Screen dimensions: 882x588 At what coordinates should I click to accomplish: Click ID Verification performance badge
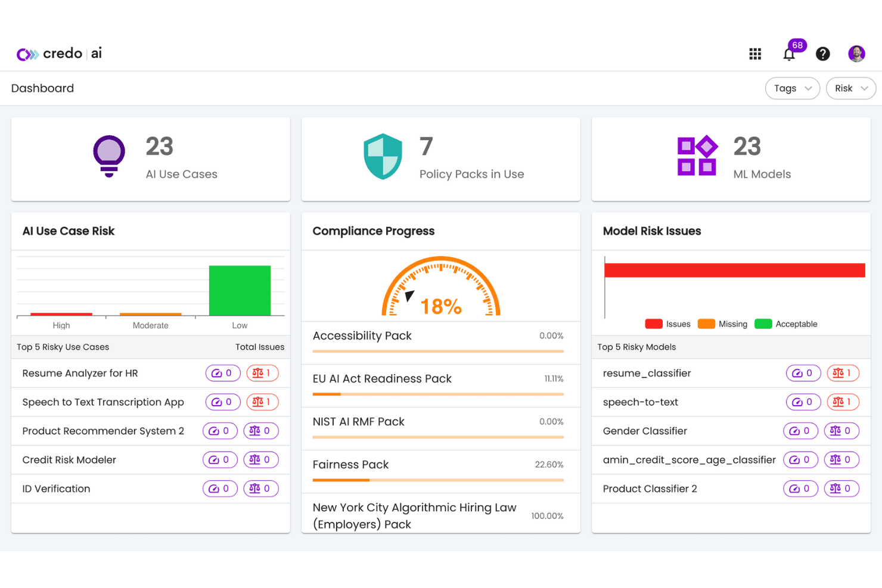coord(220,489)
